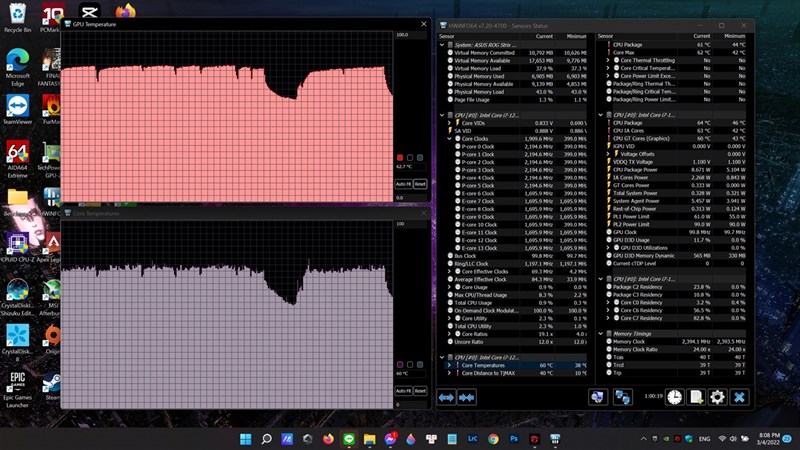Collapse the CPU [#0] Intel Core i7 temperatures group

[443, 357]
